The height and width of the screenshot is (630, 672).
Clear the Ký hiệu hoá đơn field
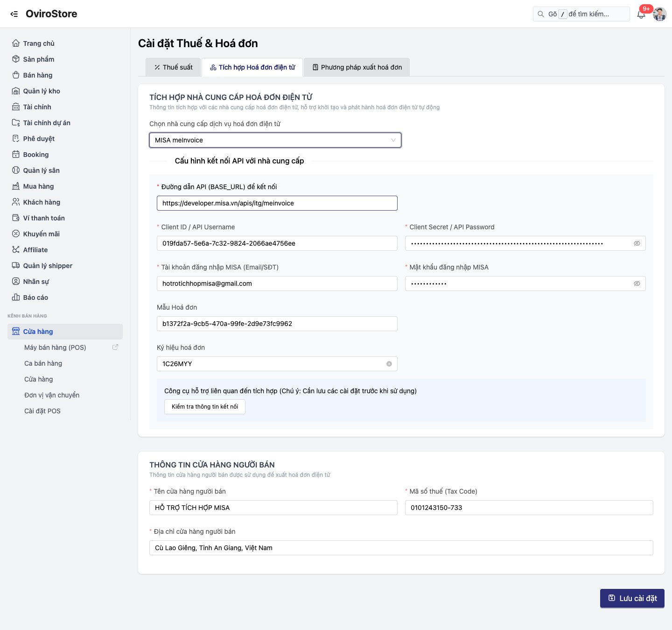point(389,364)
